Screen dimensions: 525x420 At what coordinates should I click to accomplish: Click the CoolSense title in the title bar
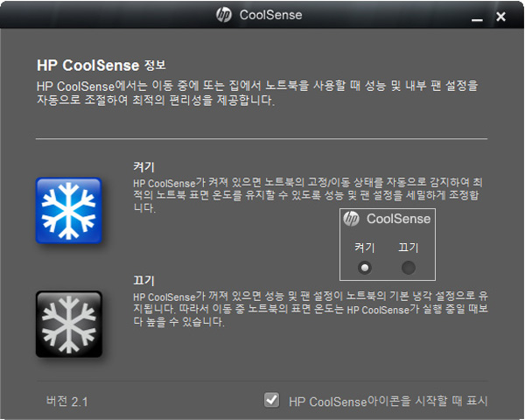271,15
